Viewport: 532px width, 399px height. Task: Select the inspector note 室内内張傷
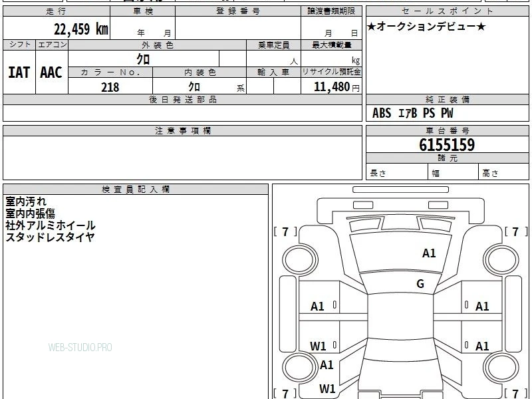click(30, 213)
